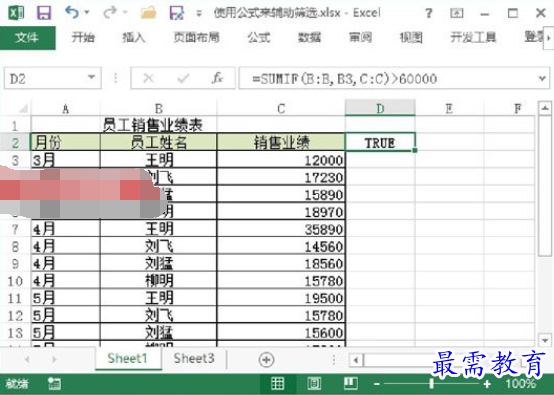Open the redo history dropdown arrow
Viewport: 554px width, 395px height.
coord(125,13)
